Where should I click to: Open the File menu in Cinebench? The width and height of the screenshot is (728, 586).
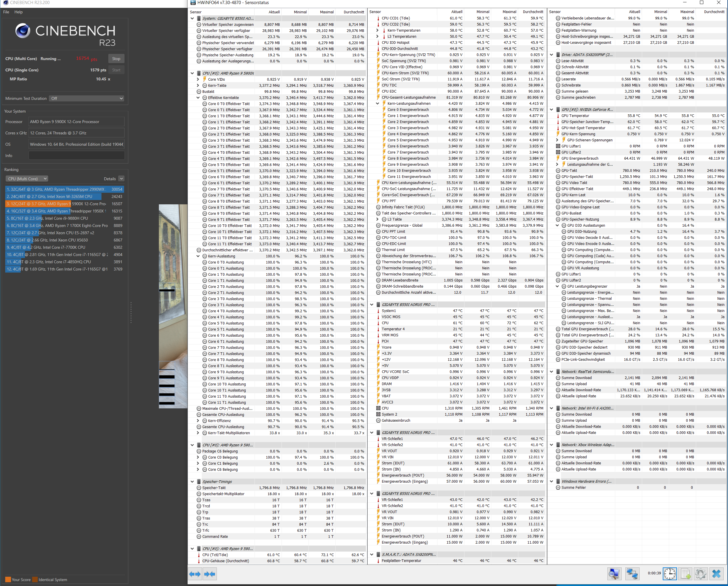point(6,12)
